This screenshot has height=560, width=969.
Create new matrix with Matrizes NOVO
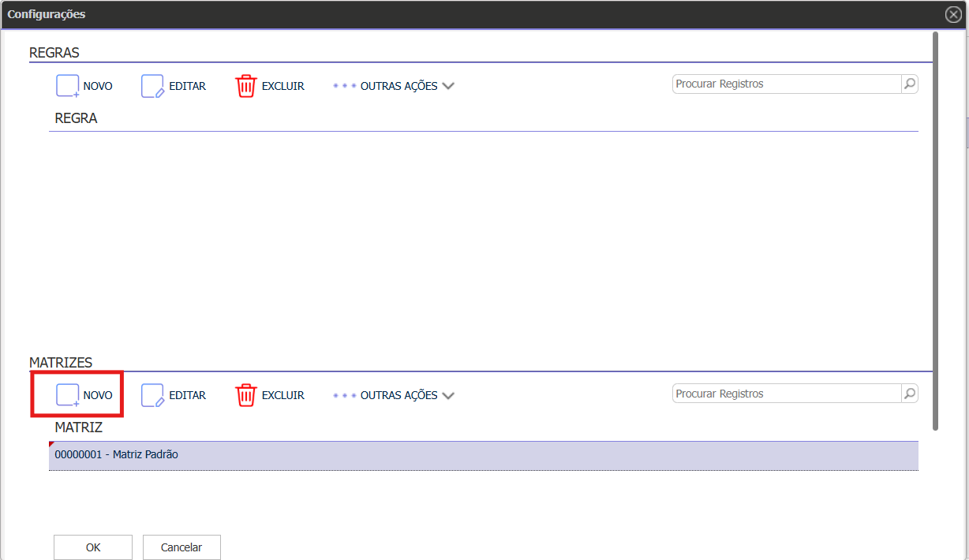[68, 395]
